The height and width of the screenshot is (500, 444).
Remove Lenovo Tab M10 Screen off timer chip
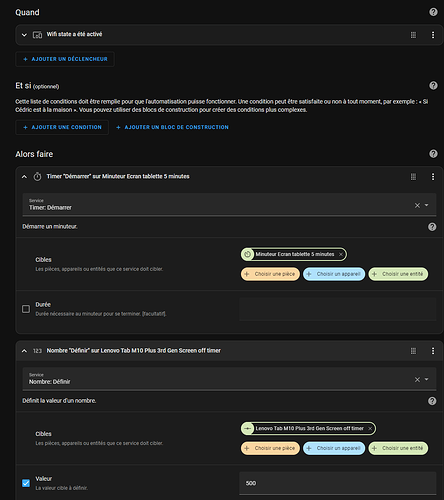(x=370, y=428)
